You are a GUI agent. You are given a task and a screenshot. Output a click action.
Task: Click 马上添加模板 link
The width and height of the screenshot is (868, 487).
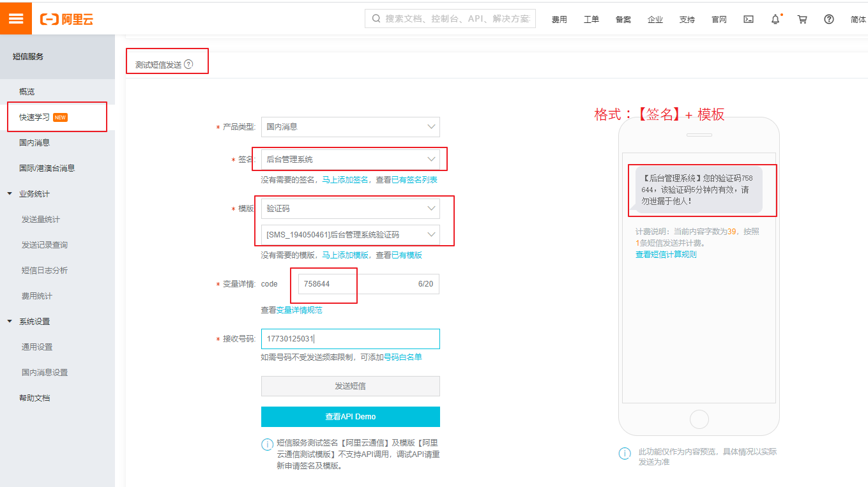(345, 255)
